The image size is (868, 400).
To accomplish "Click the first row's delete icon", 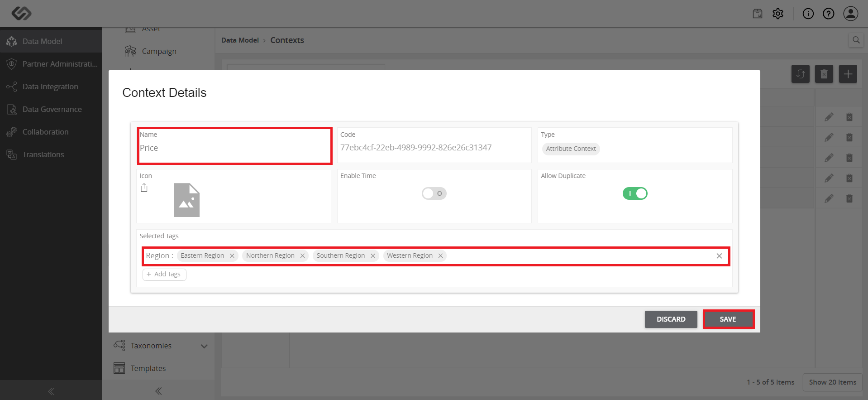I will [x=849, y=117].
